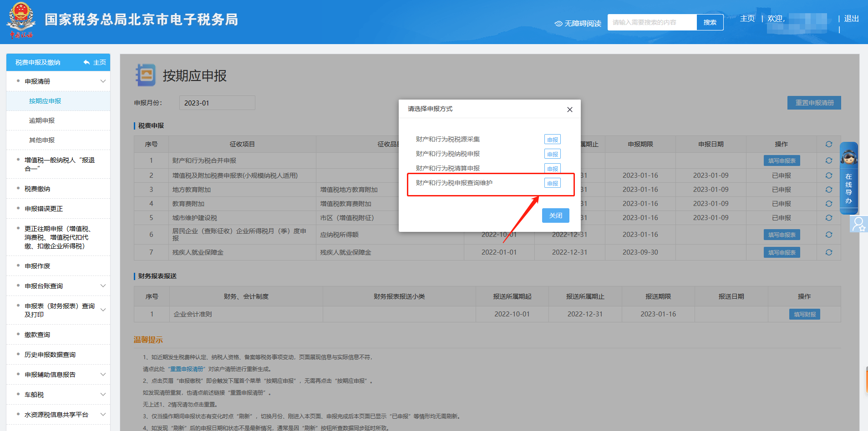Click the user avatar icon on right edge
Image resolution: width=868 pixels, height=431 pixels.
[x=858, y=224]
